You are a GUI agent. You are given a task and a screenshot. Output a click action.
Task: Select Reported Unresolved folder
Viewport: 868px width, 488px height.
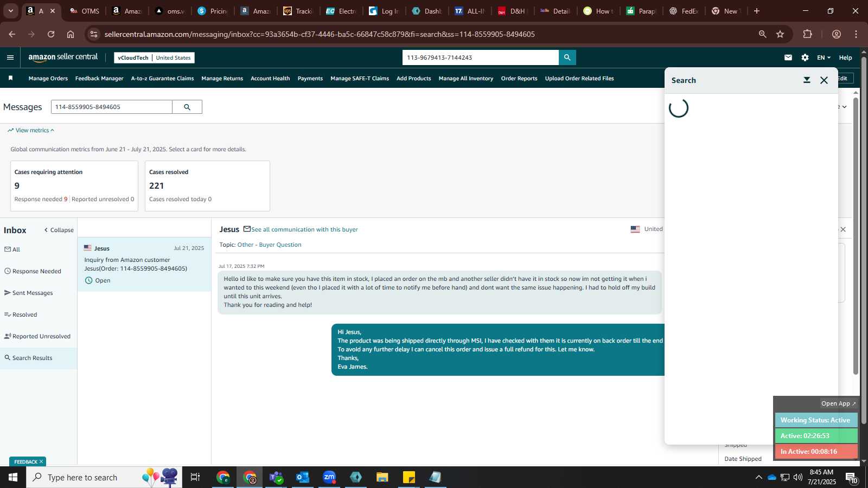[x=37, y=336]
